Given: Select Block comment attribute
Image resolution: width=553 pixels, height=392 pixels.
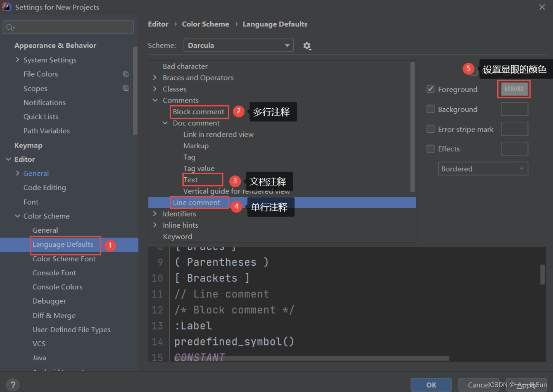Looking at the screenshot, I should tap(198, 112).
